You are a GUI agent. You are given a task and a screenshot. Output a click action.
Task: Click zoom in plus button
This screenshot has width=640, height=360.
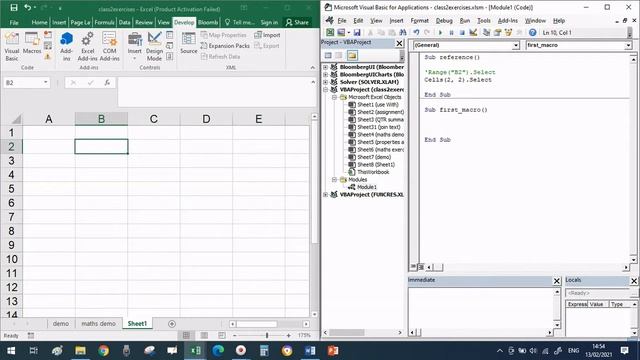(289, 336)
